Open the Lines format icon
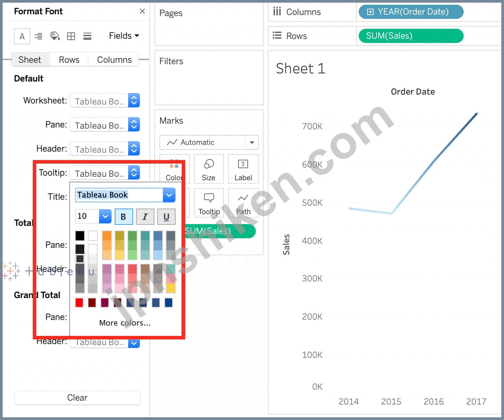 click(x=87, y=36)
